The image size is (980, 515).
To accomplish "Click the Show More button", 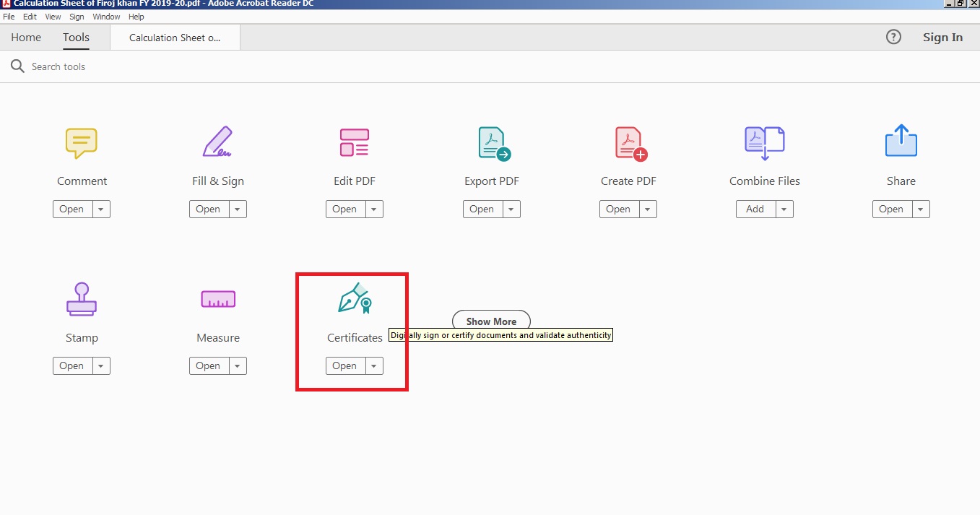I will [491, 321].
